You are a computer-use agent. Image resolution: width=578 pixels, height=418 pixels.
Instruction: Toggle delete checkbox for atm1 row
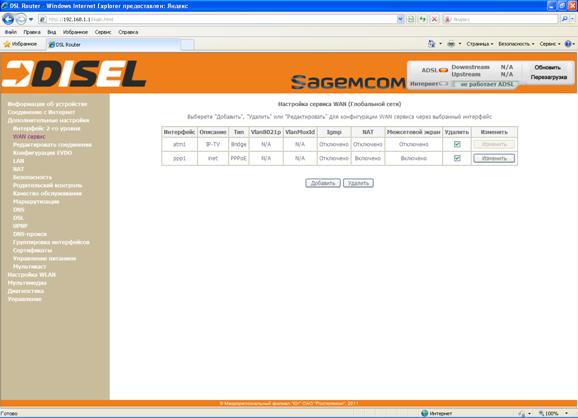point(457,144)
